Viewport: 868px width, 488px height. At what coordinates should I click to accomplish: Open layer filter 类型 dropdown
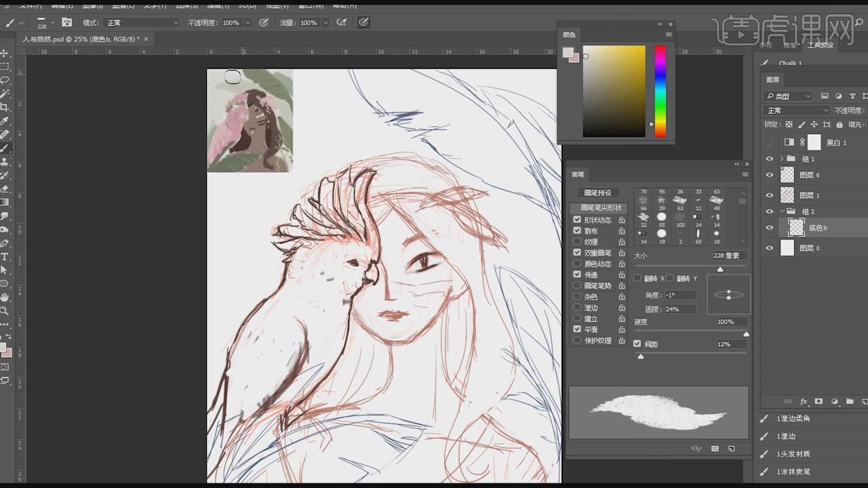pos(788,96)
